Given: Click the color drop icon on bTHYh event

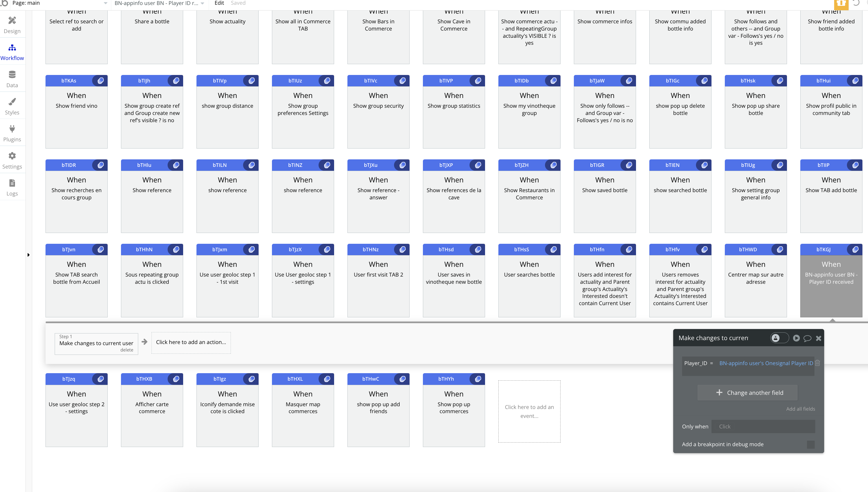Looking at the screenshot, I should [x=478, y=379].
